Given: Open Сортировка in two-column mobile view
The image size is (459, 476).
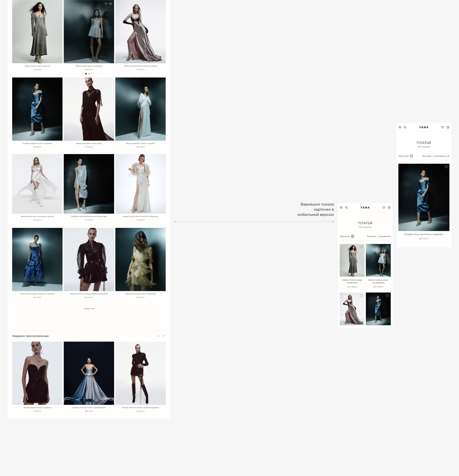Looking at the screenshot, I should coord(384,236).
